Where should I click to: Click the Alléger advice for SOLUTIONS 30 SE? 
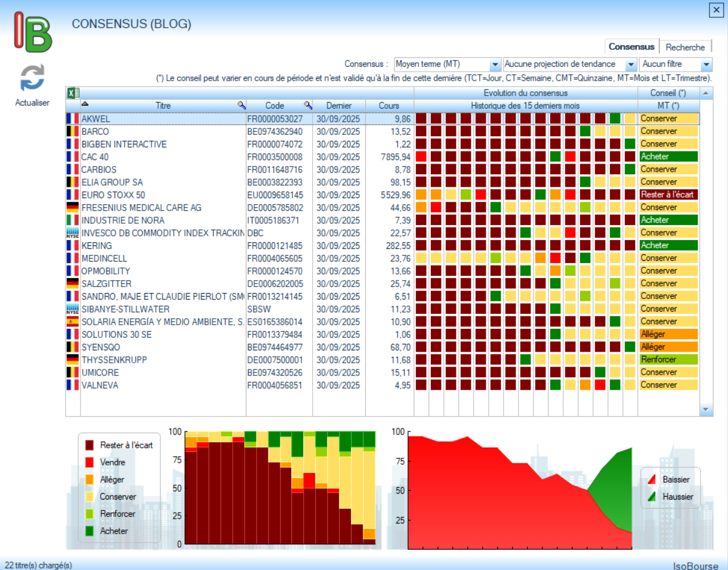click(668, 334)
